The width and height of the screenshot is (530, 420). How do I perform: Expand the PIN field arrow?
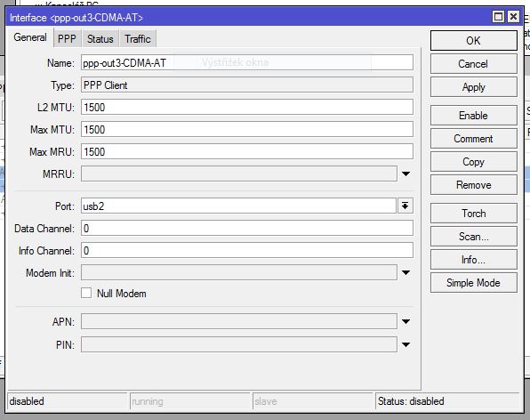coord(406,344)
